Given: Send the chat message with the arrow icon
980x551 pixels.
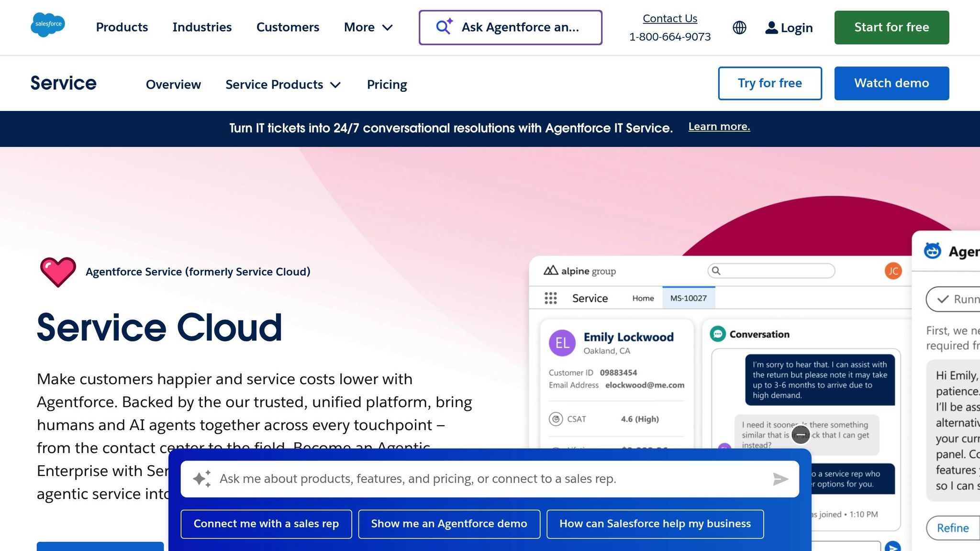Looking at the screenshot, I should 780,478.
